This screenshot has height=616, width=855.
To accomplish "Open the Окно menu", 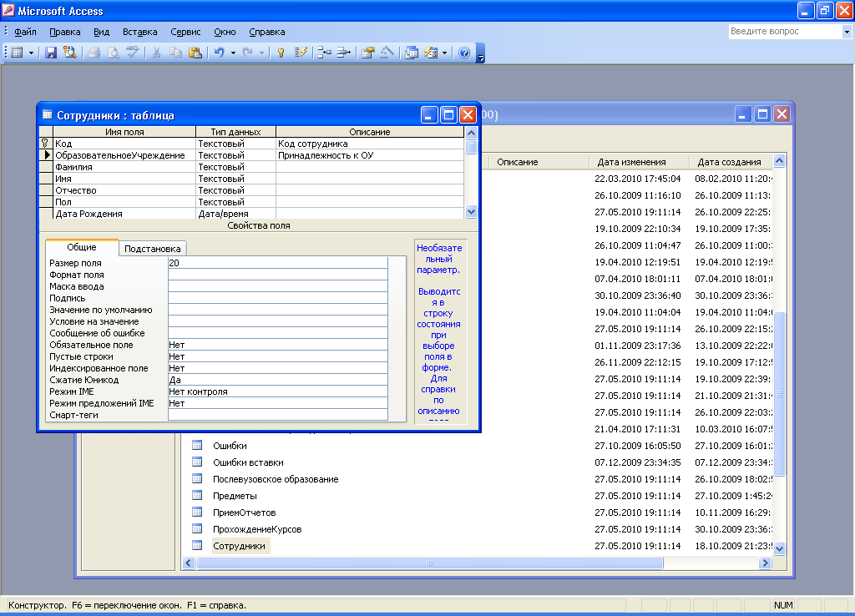I will 225,32.
